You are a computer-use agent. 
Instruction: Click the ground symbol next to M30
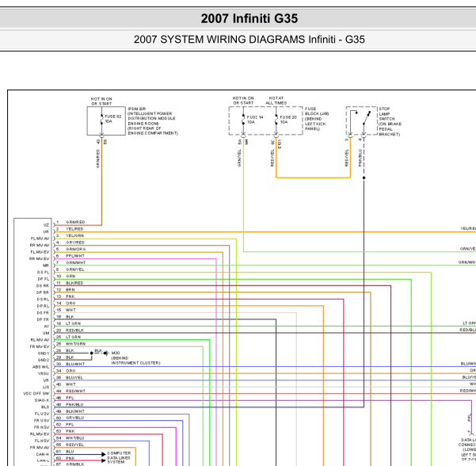[105, 353]
